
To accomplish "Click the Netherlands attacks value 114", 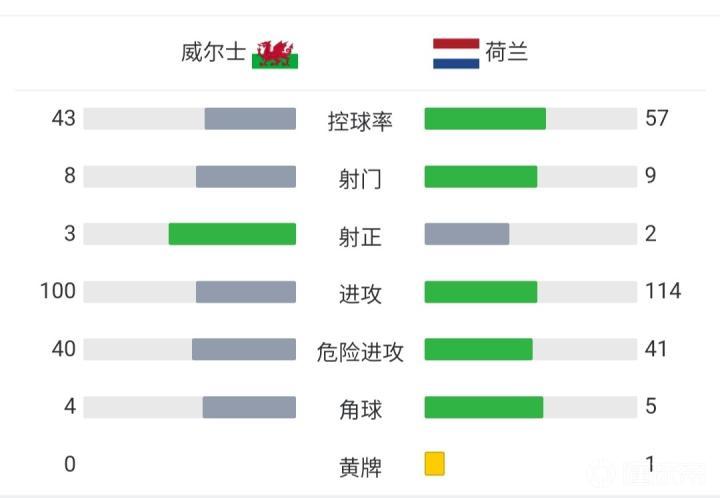I will click(x=663, y=291).
